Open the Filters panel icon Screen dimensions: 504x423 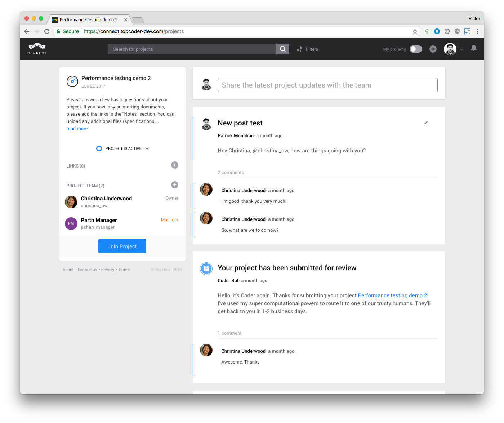pyautogui.click(x=299, y=49)
